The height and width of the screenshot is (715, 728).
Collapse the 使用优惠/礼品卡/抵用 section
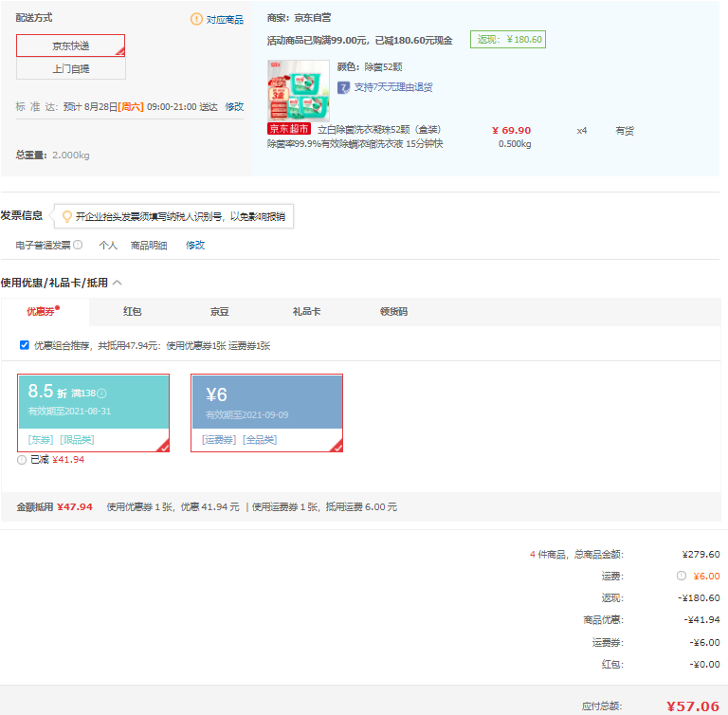coord(118,283)
